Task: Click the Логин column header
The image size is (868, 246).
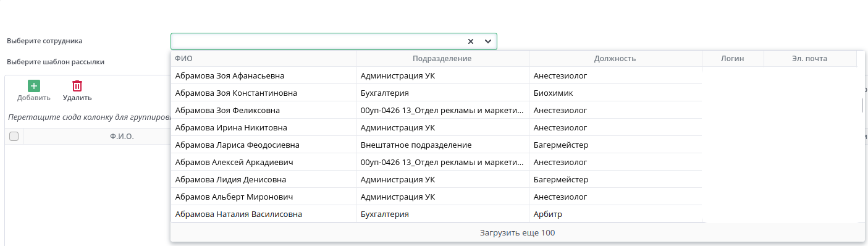Action: point(733,59)
